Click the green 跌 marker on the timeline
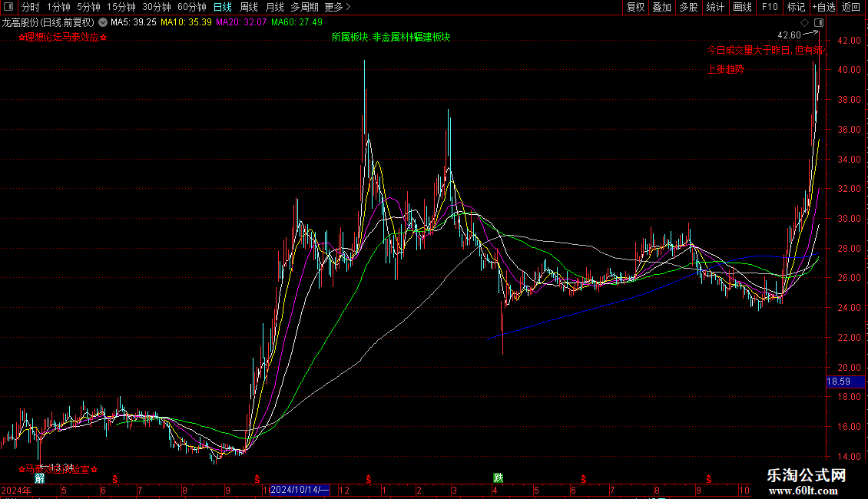This screenshot has height=499, width=868. point(498,478)
